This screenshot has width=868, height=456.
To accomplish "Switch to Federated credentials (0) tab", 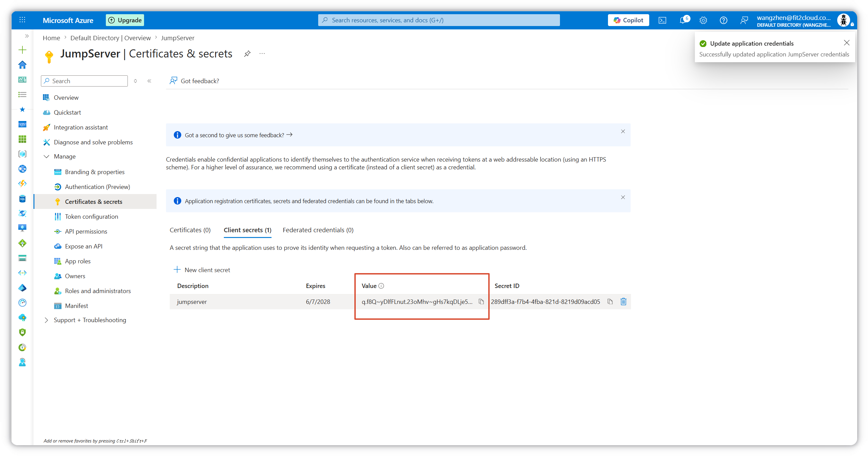I will [x=318, y=230].
